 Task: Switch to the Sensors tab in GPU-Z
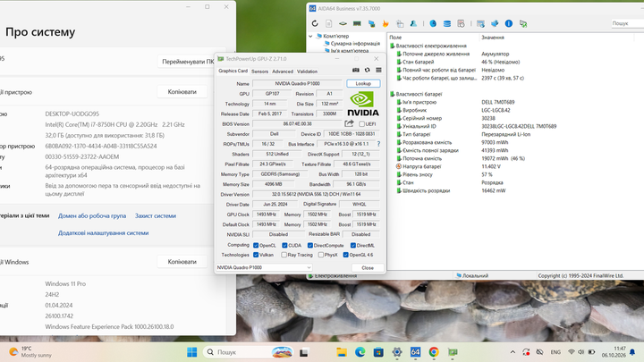[x=259, y=72]
